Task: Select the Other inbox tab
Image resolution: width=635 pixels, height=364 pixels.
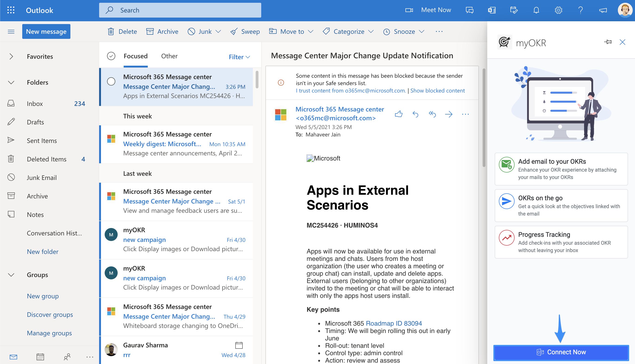Action: click(x=169, y=56)
